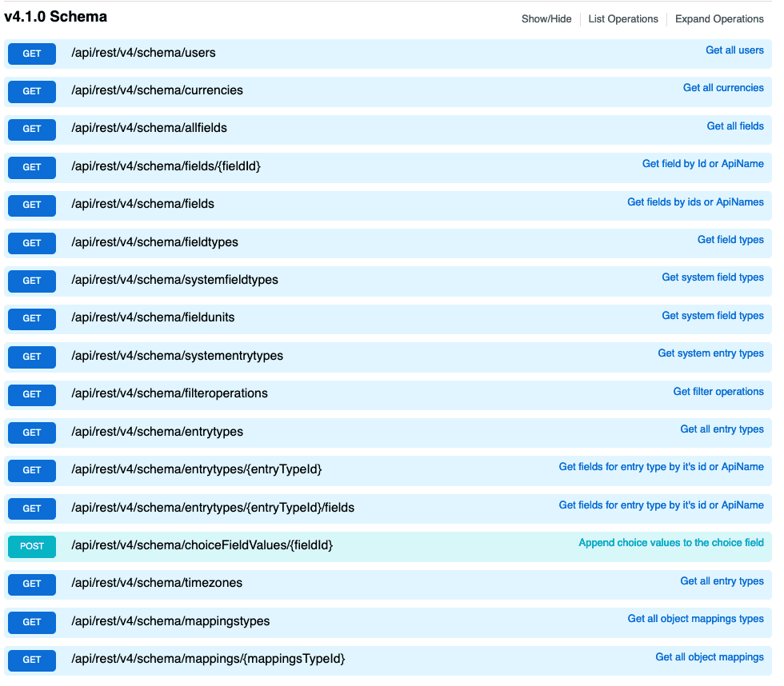Open the /api/rest/v4/schema/fieldtypes endpoint path
784x686 pixels.
tap(154, 242)
